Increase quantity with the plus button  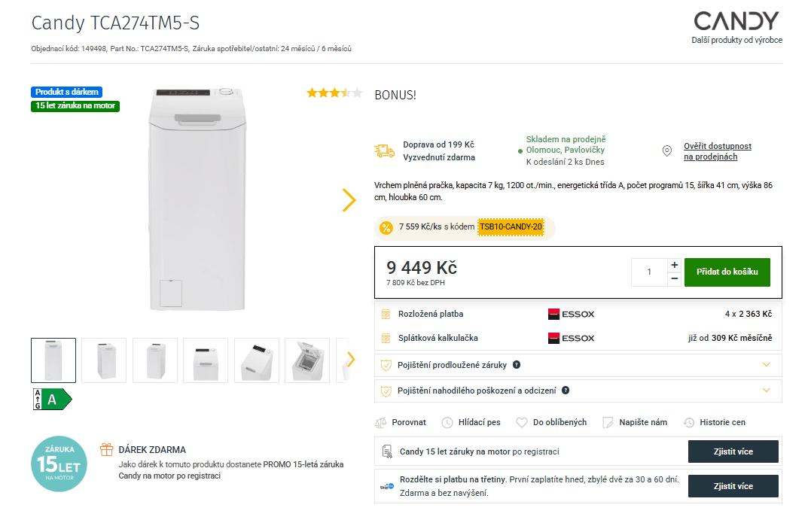pyautogui.click(x=674, y=265)
